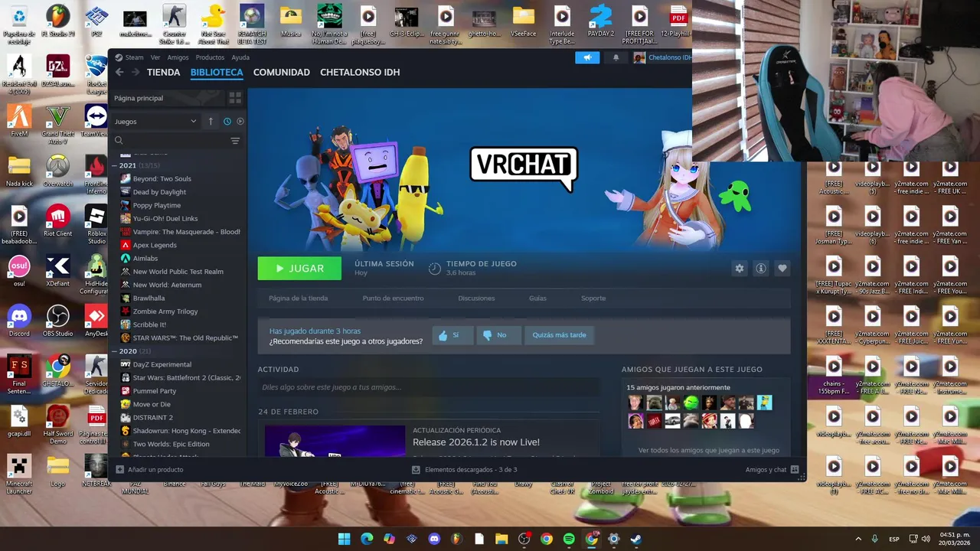Image resolution: width=980 pixels, height=551 pixels.
Task: Collapse library list with up arrow button
Action: [211, 121]
